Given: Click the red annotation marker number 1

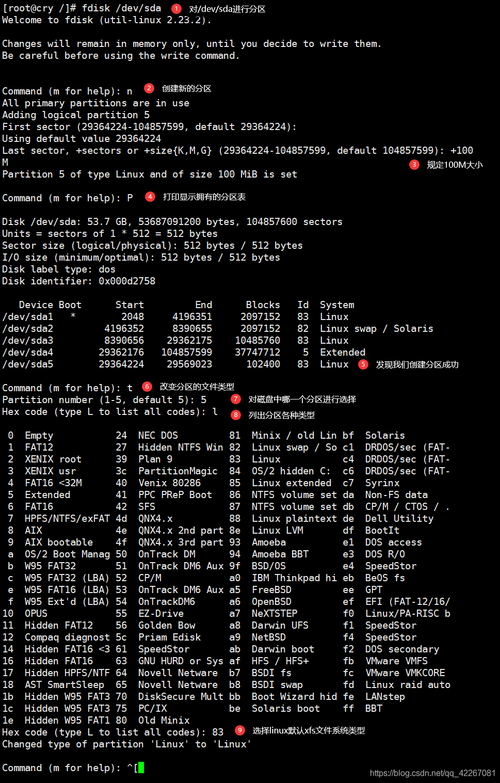Looking at the screenshot, I should 176,8.
